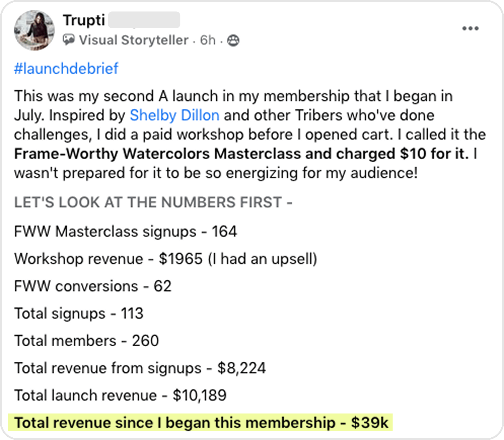Click the FWW Masterclass signups 164 line

pyautogui.click(x=126, y=231)
